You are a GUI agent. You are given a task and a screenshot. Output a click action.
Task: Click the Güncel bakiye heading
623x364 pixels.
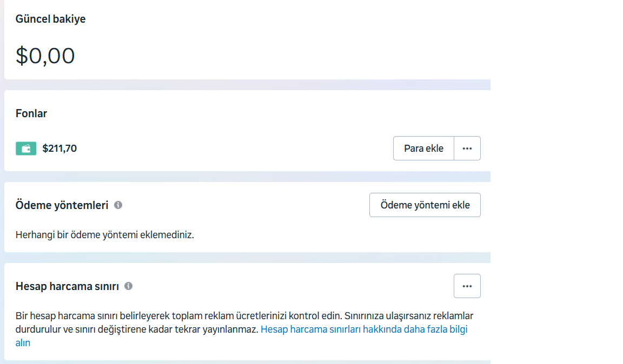coord(50,19)
